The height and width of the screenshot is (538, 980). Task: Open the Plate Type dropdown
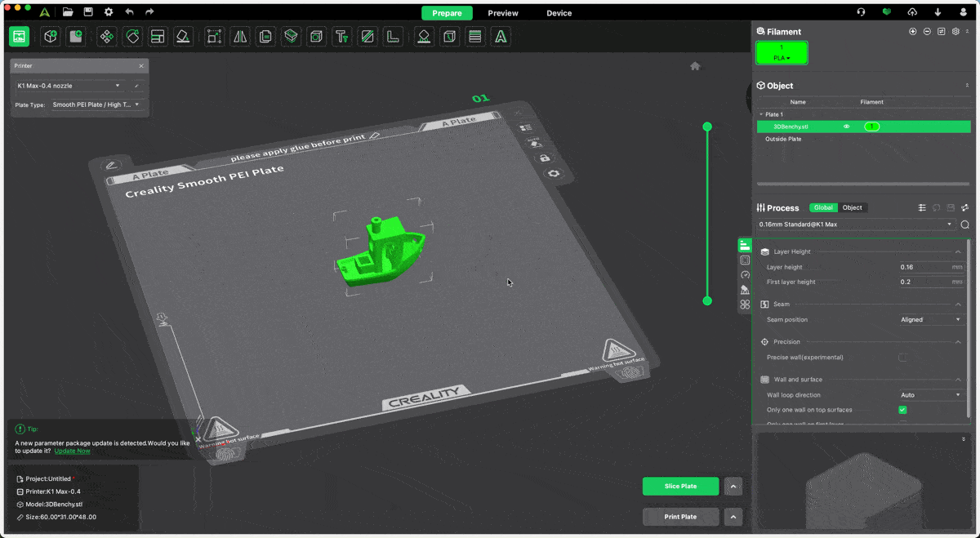tap(96, 104)
